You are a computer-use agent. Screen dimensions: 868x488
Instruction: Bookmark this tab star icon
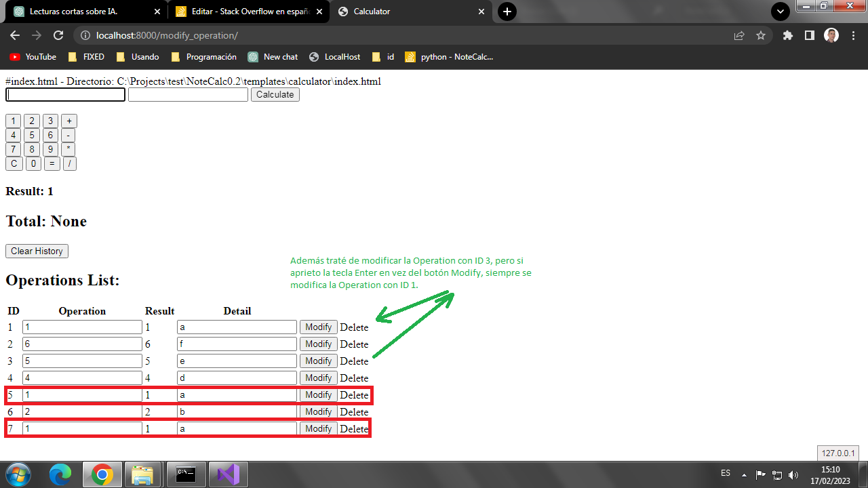click(x=761, y=35)
